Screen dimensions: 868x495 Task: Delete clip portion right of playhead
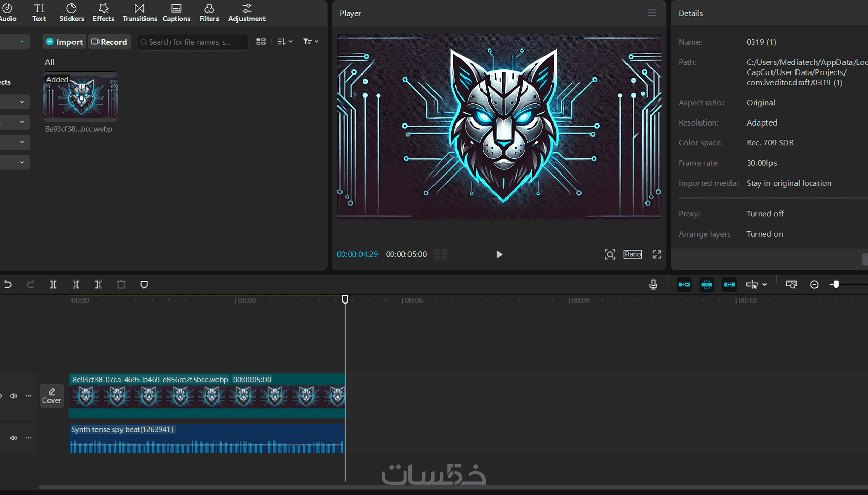(99, 285)
